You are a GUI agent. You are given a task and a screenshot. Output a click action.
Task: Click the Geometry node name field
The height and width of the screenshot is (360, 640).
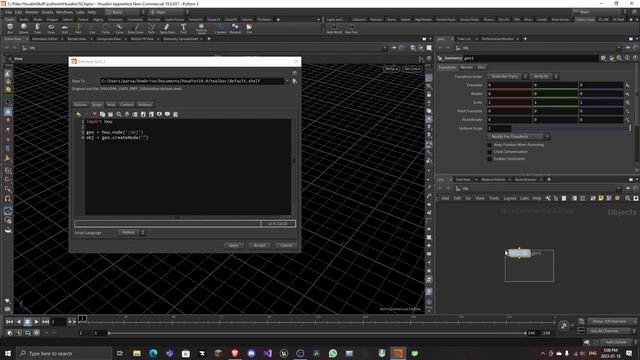(x=530, y=58)
